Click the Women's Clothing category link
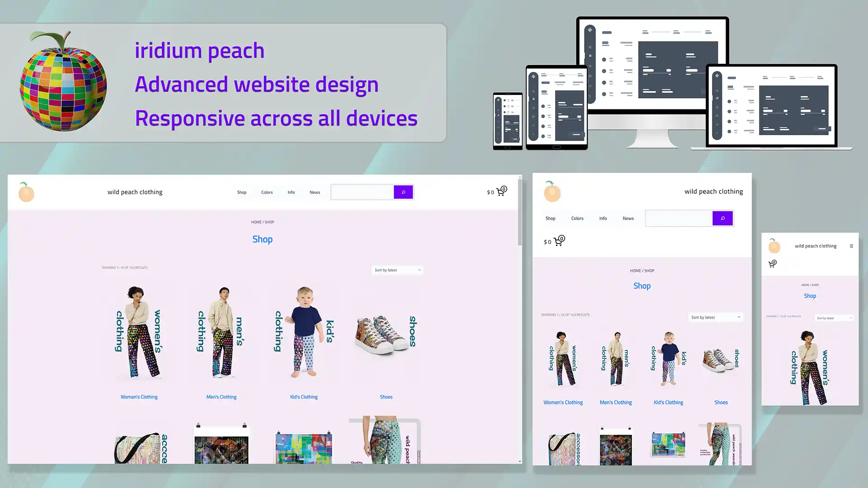 click(139, 396)
